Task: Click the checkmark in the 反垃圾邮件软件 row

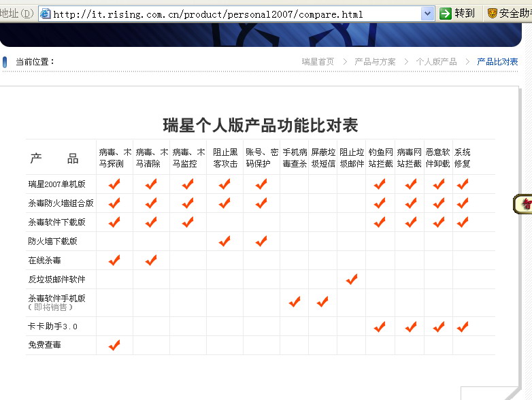Action: click(x=352, y=279)
